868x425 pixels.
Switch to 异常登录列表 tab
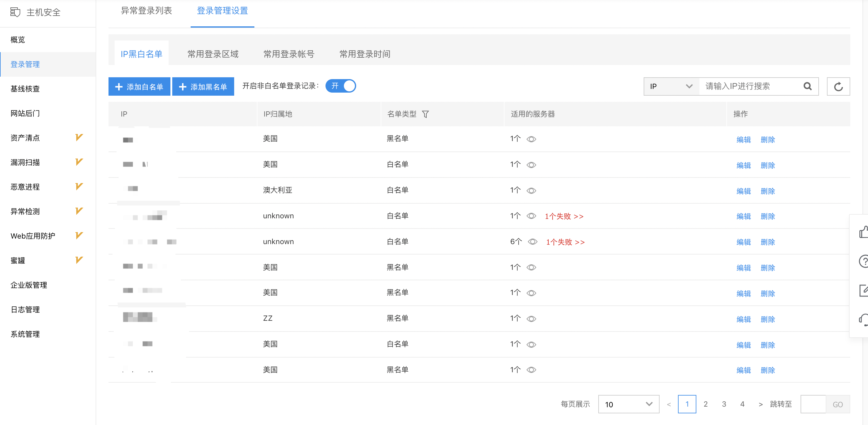146,11
